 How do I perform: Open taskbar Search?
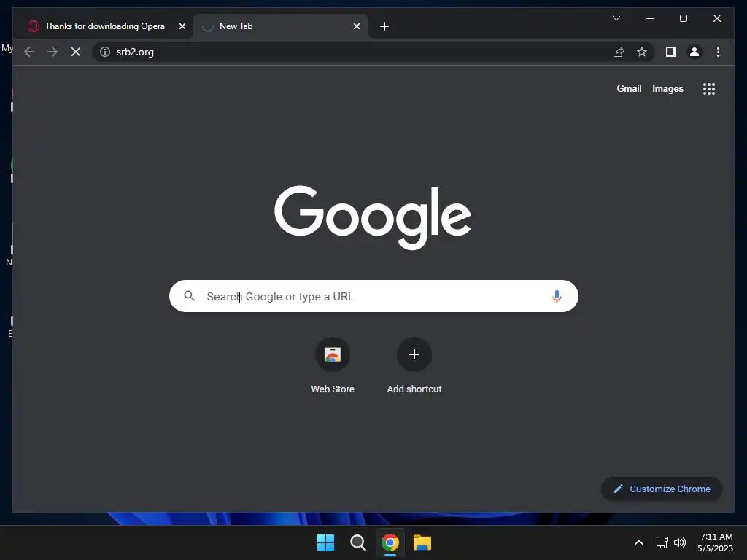point(357,542)
